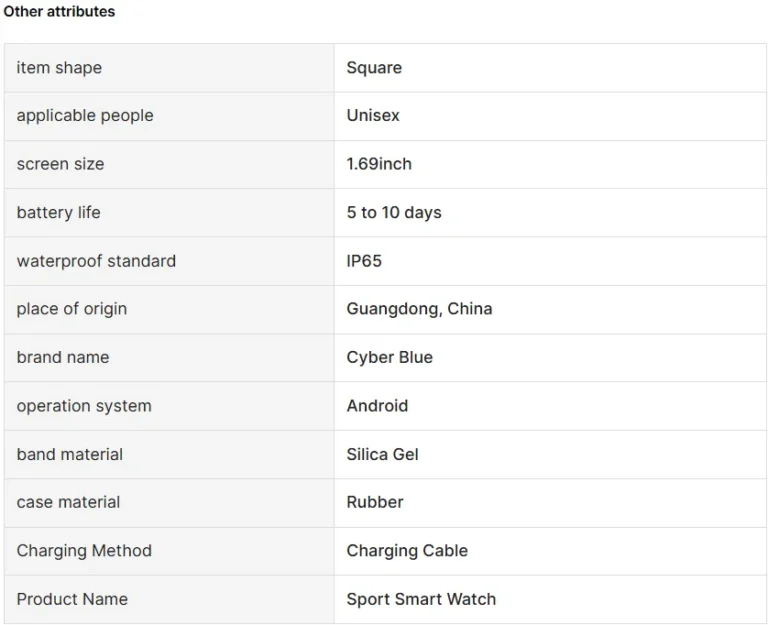Click the 'Other attributes' heading
The image size is (768, 625).
pyautogui.click(x=59, y=11)
